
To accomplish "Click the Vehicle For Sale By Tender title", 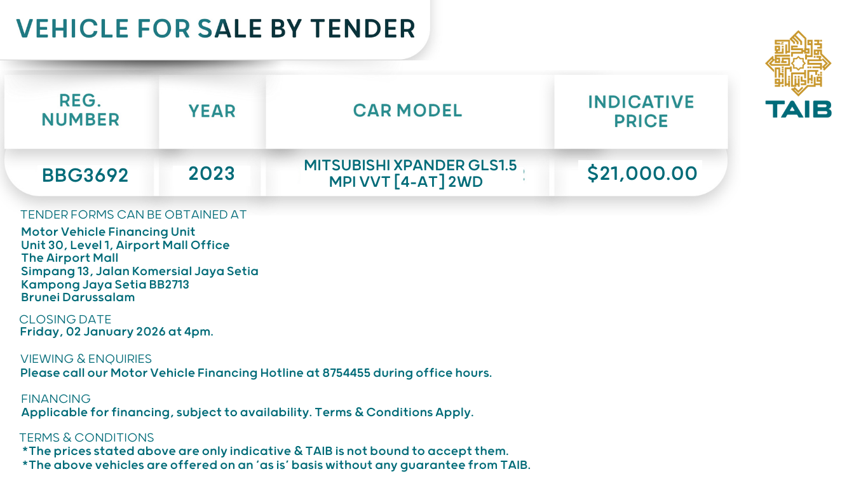I will click(x=215, y=29).
